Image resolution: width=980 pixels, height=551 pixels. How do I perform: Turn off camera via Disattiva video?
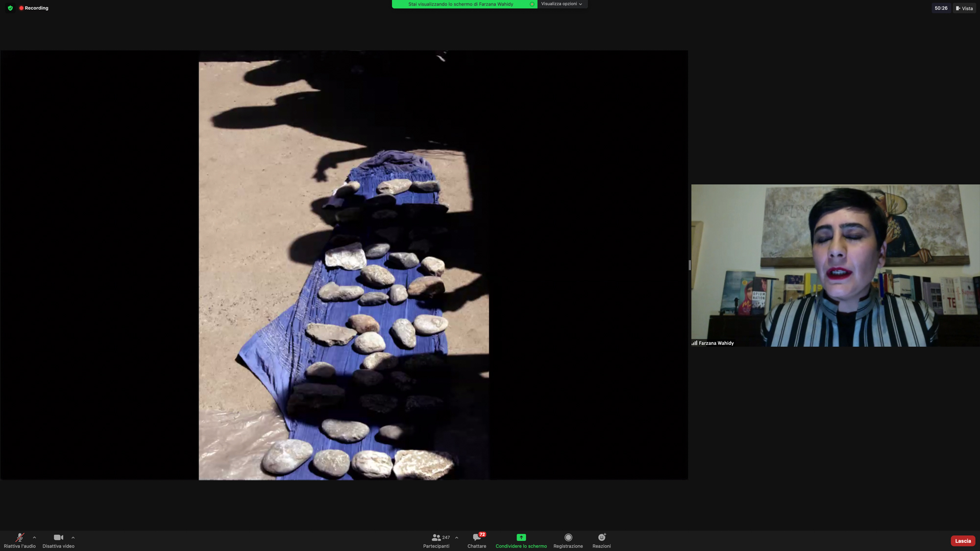[58, 538]
